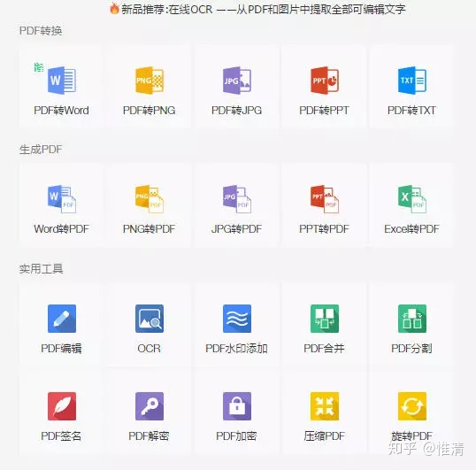Open the OCR image recognition icon
Viewport: 476px width, 470px height.
tap(150, 319)
